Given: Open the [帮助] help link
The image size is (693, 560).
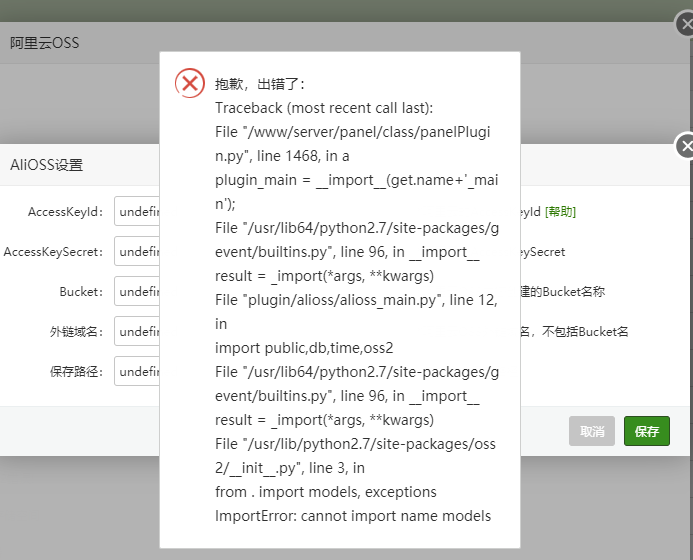Looking at the screenshot, I should coord(560,212).
